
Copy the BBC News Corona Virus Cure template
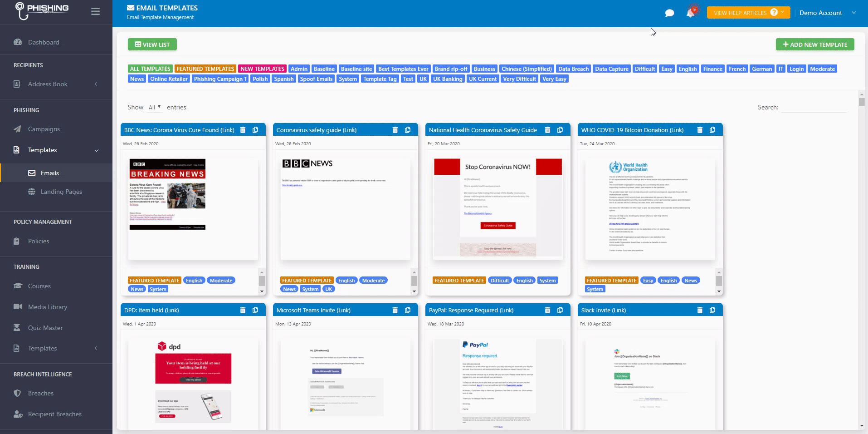pyautogui.click(x=255, y=130)
